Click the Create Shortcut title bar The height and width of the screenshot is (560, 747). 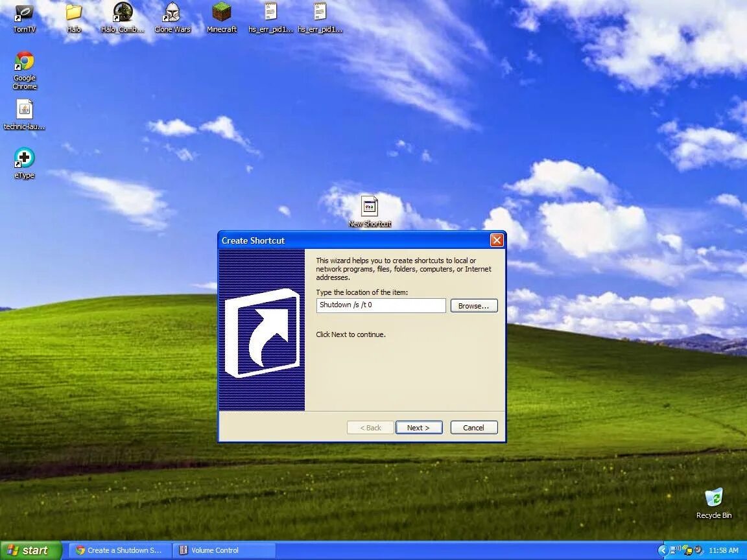353,240
